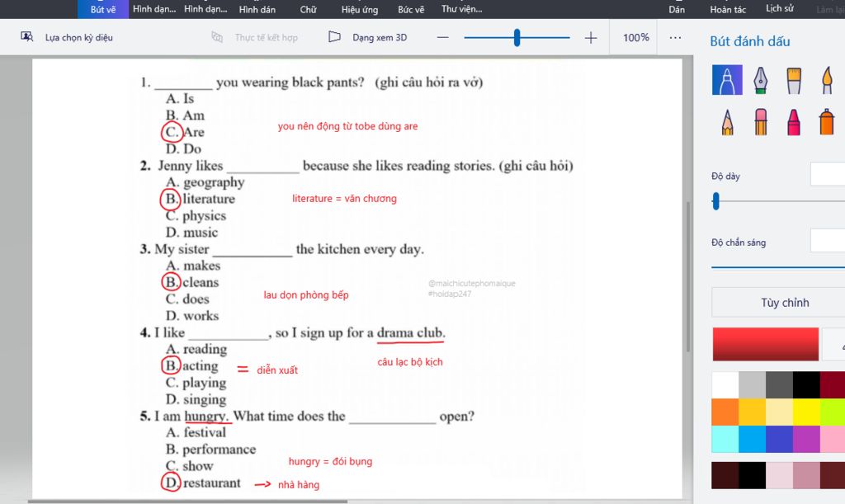Viewport: 845px width, 504px height.
Task: Open the Chữ text tab
Action: 309,9
